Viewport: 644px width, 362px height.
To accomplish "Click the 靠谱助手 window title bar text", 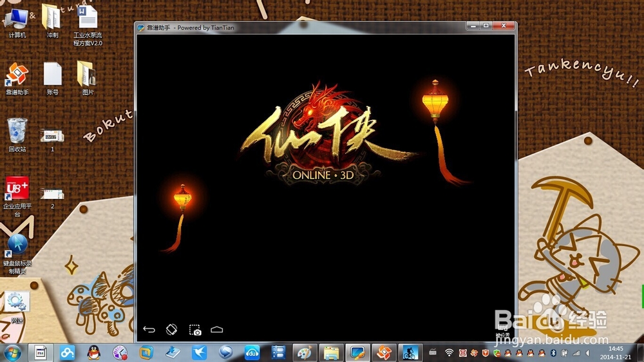I will 190,28.
